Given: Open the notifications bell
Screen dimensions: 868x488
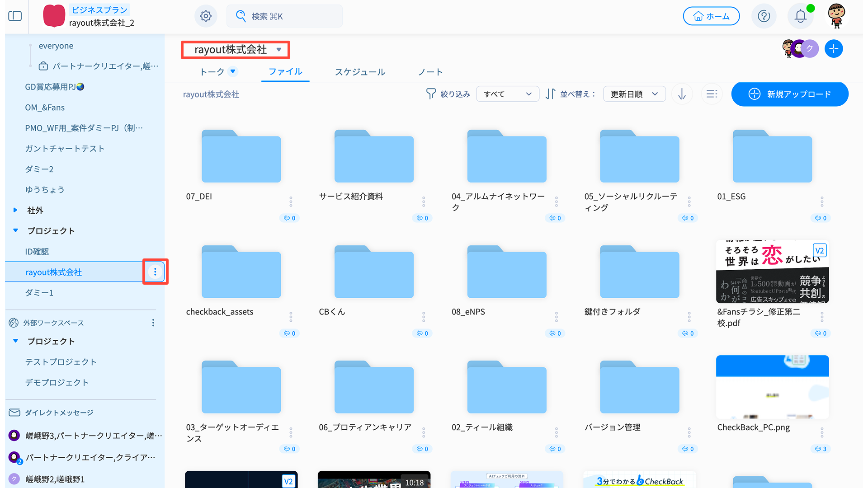Looking at the screenshot, I should (800, 16).
